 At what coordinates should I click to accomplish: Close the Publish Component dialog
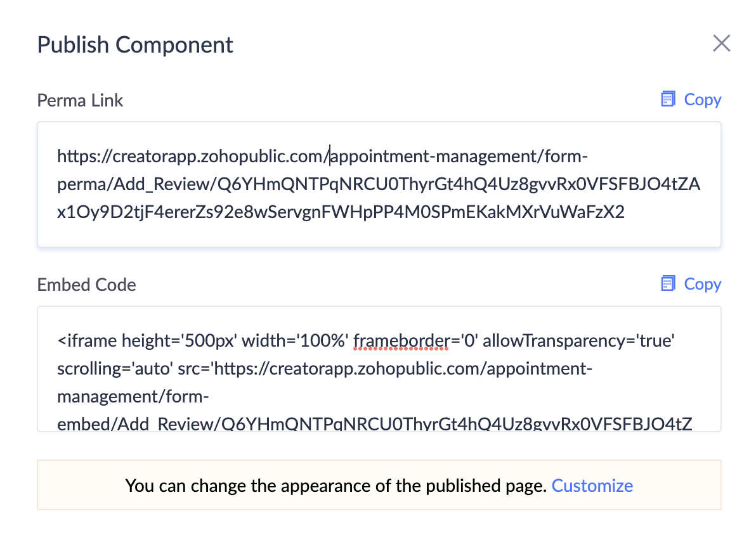tap(722, 43)
